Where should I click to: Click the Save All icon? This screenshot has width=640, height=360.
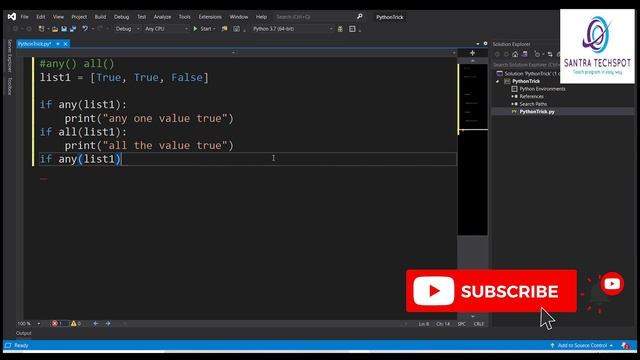click(73, 29)
